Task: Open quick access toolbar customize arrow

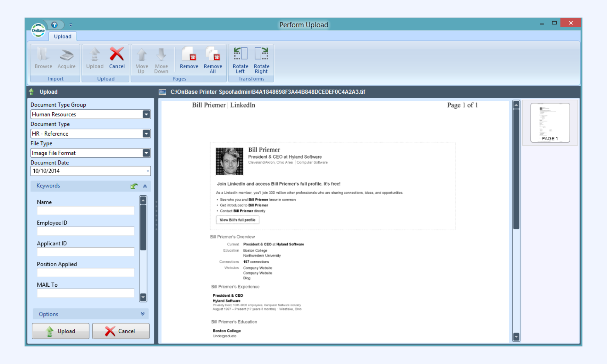Action: tap(70, 25)
